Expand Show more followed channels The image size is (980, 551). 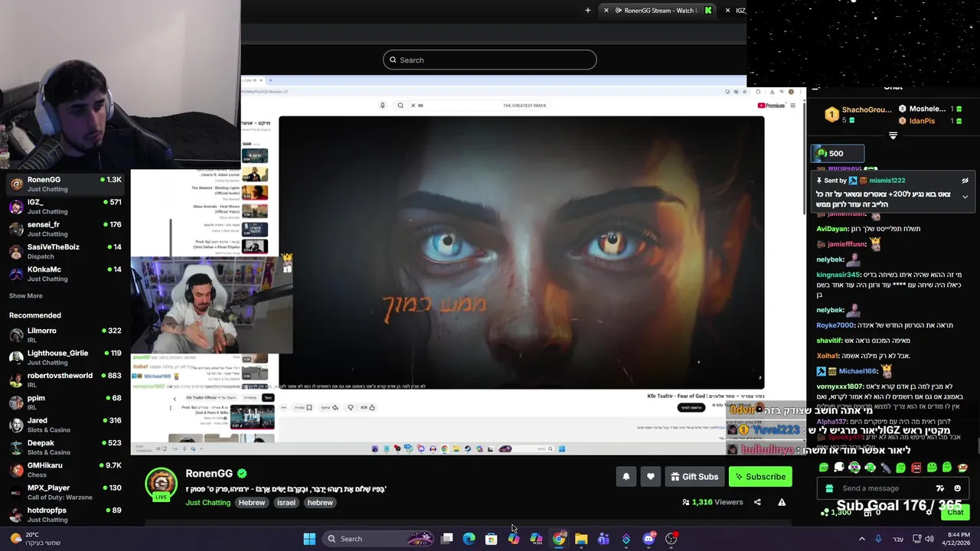coord(26,295)
